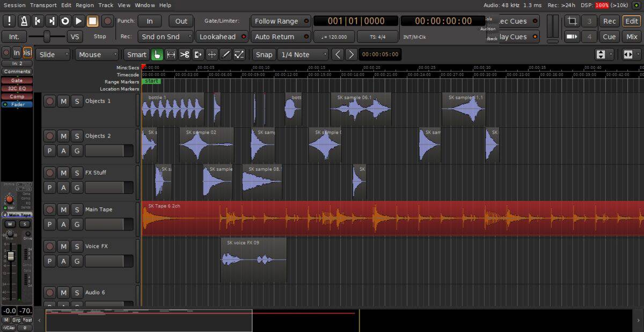Open the 1/4 Note grid dropdown
The height and width of the screenshot is (332, 644).
click(303, 54)
